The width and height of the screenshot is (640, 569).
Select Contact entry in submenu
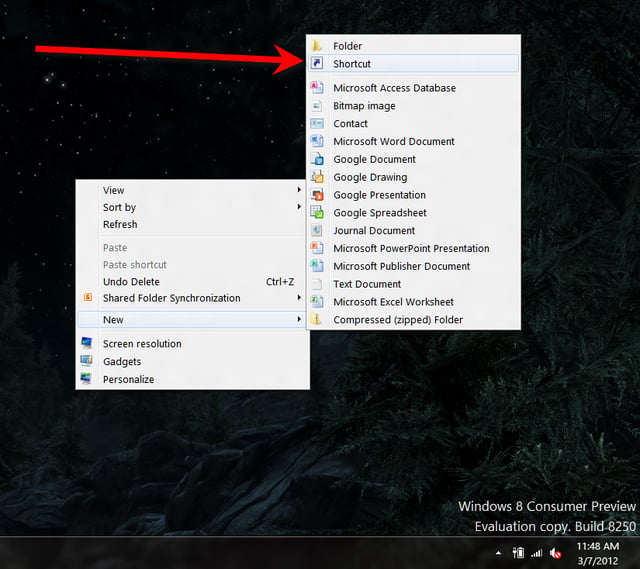[x=413, y=124]
